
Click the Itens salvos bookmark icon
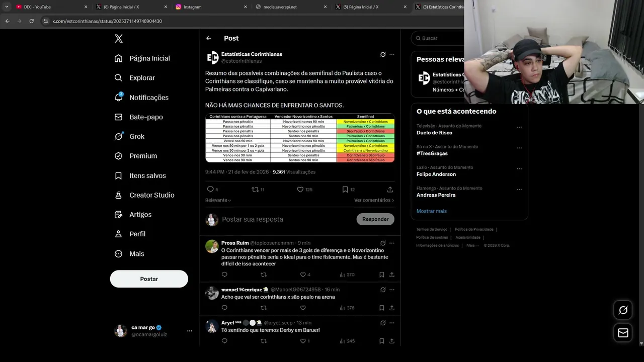(x=118, y=175)
